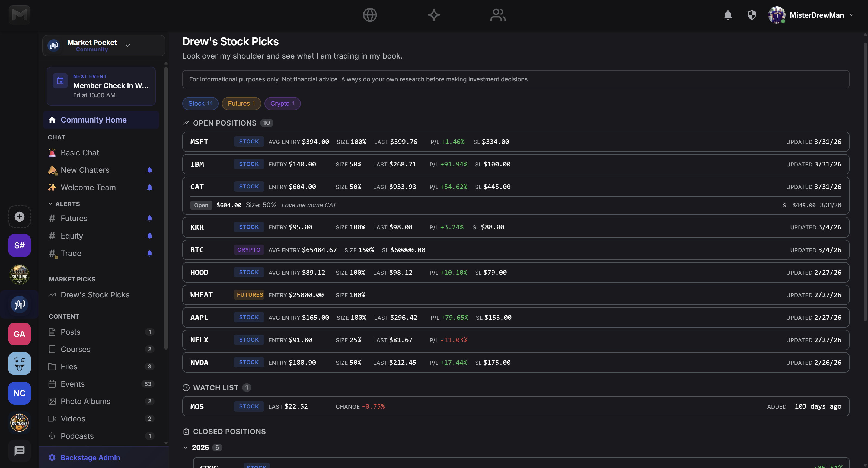Open Files content section
The height and width of the screenshot is (468, 868).
pos(101,367)
